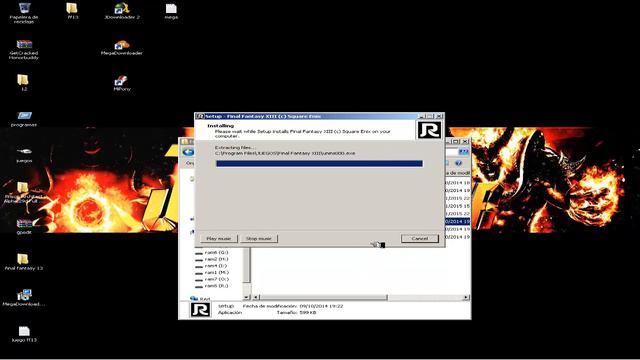The width and height of the screenshot is (640, 360).
Task: Select the highlighted file row in Explorer
Action: click(457, 222)
